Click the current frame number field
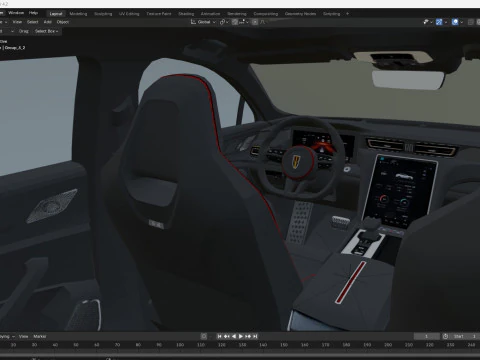 427,336
